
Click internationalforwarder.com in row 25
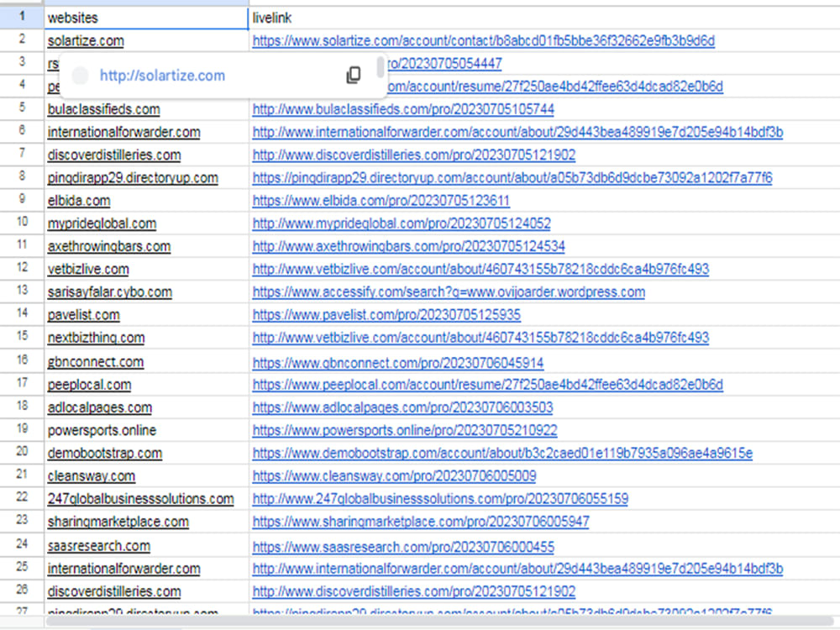(x=123, y=569)
